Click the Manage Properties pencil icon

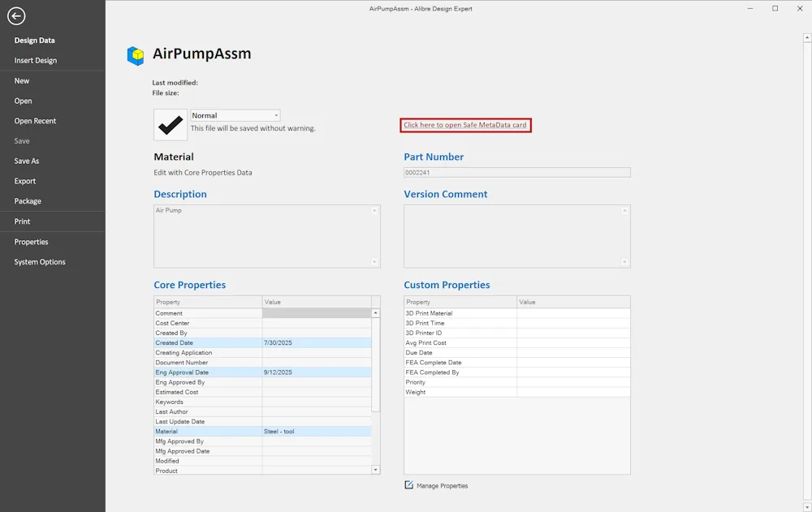(x=408, y=485)
